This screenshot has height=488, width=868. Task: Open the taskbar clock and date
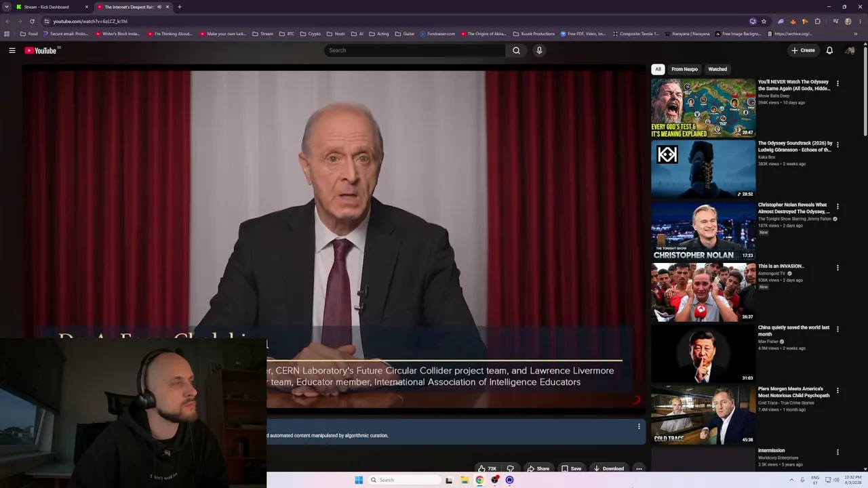(x=853, y=480)
